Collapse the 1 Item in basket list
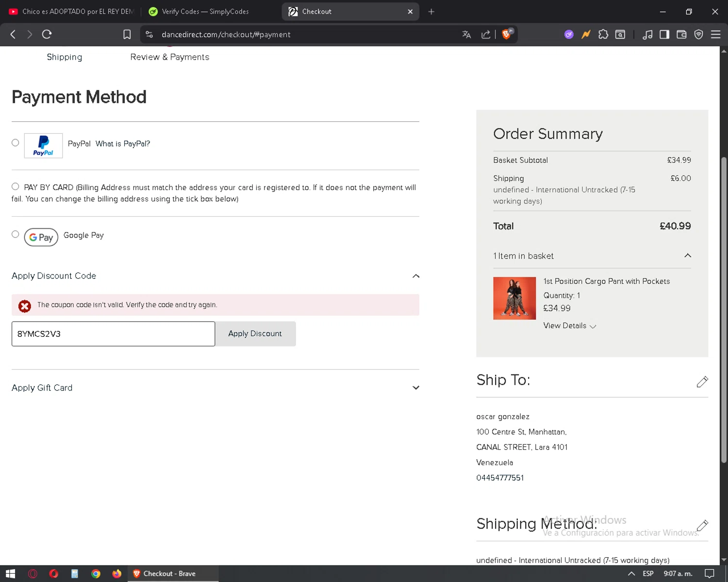Image resolution: width=728 pixels, height=582 pixels. coord(687,256)
